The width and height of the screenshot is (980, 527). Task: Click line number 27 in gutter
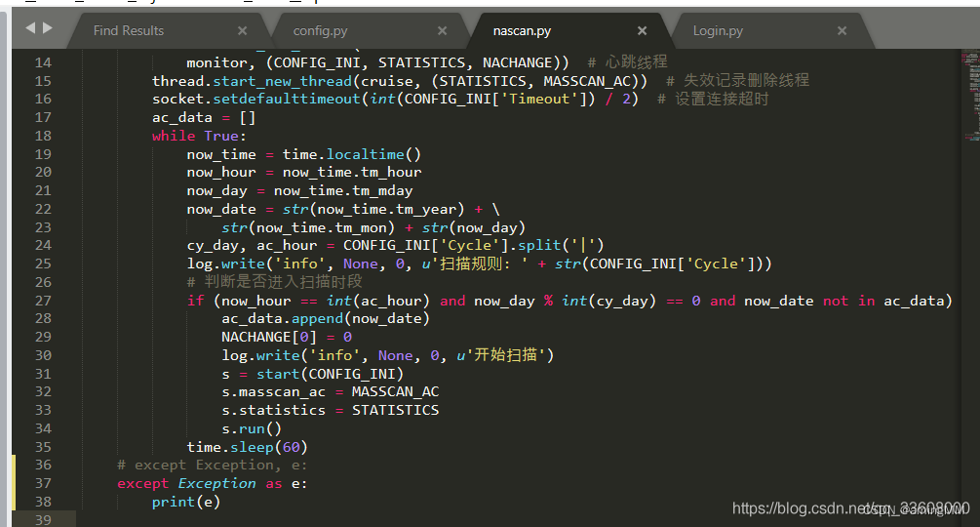(x=43, y=301)
